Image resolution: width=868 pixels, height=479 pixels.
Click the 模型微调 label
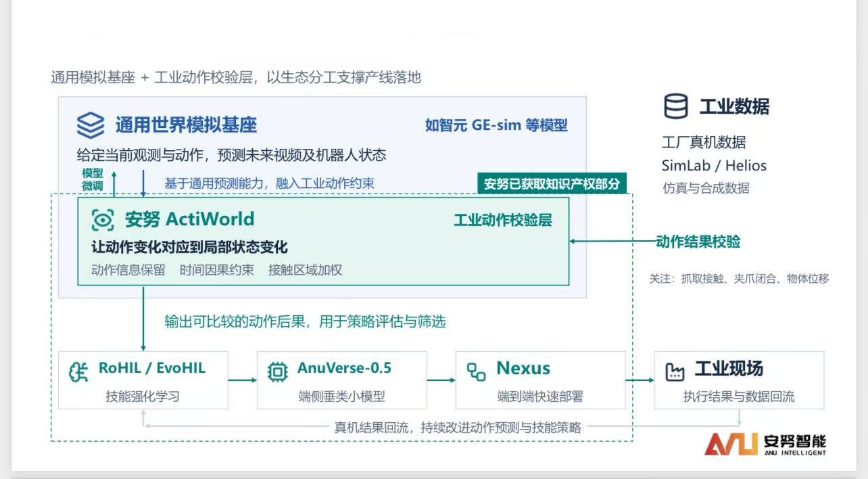pos(93,179)
